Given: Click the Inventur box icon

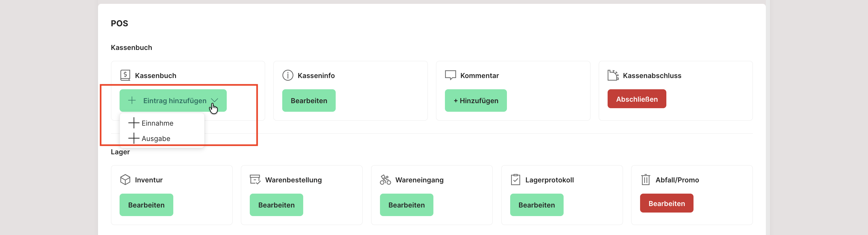Looking at the screenshot, I should click(x=125, y=180).
